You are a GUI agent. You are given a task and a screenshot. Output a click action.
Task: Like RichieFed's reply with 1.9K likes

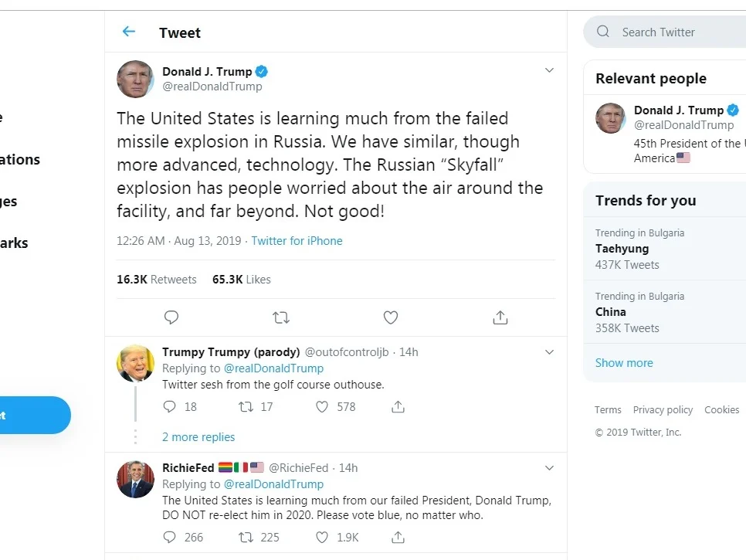click(322, 537)
